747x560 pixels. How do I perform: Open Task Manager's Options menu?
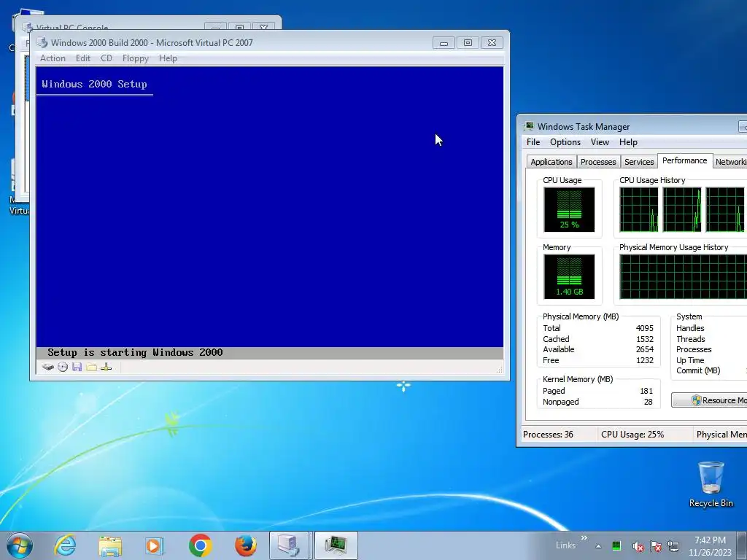pyautogui.click(x=565, y=142)
